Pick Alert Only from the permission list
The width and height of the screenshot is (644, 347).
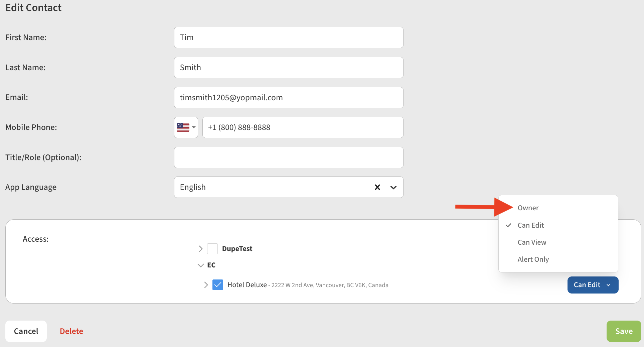533,259
